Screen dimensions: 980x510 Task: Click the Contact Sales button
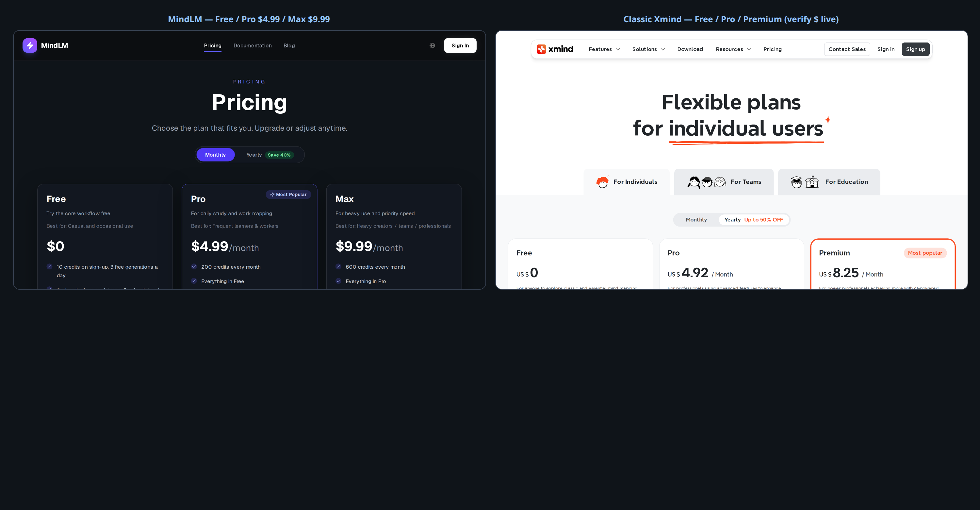(x=847, y=49)
